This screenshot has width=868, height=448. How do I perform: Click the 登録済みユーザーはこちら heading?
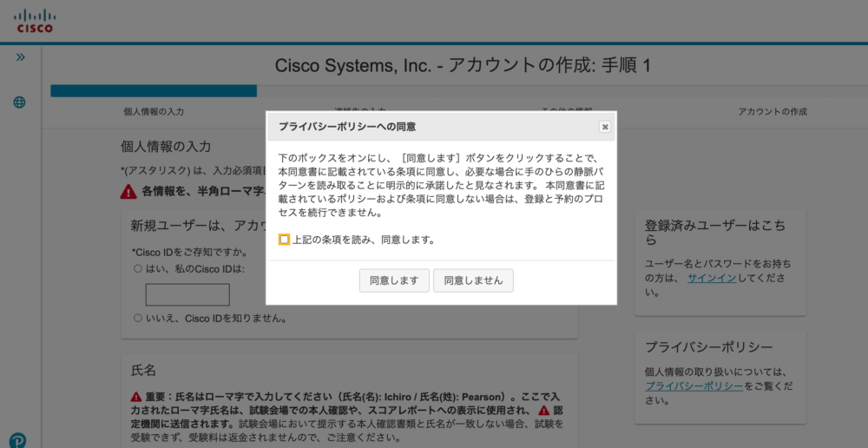[x=715, y=233]
